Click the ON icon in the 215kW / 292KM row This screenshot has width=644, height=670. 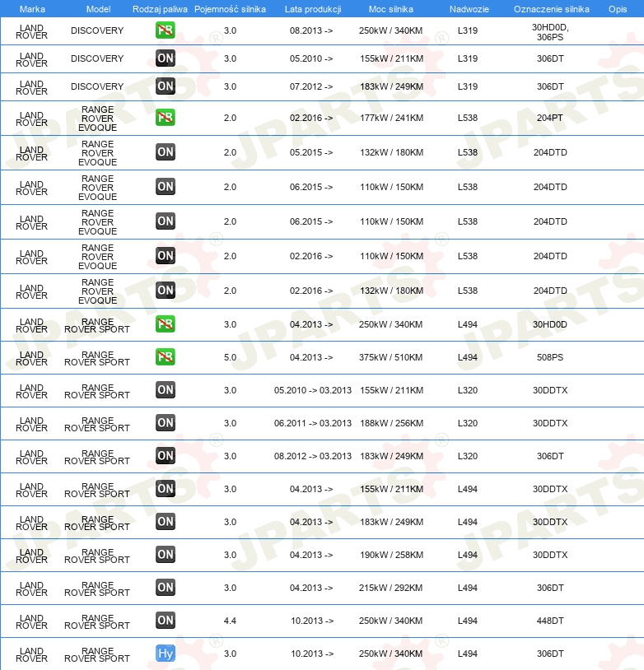tap(166, 588)
